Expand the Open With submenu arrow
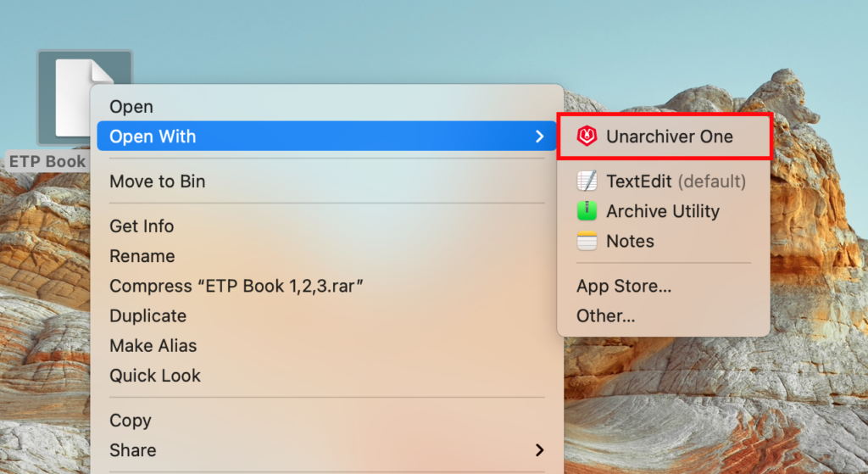This screenshot has width=868, height=474. 539,137
